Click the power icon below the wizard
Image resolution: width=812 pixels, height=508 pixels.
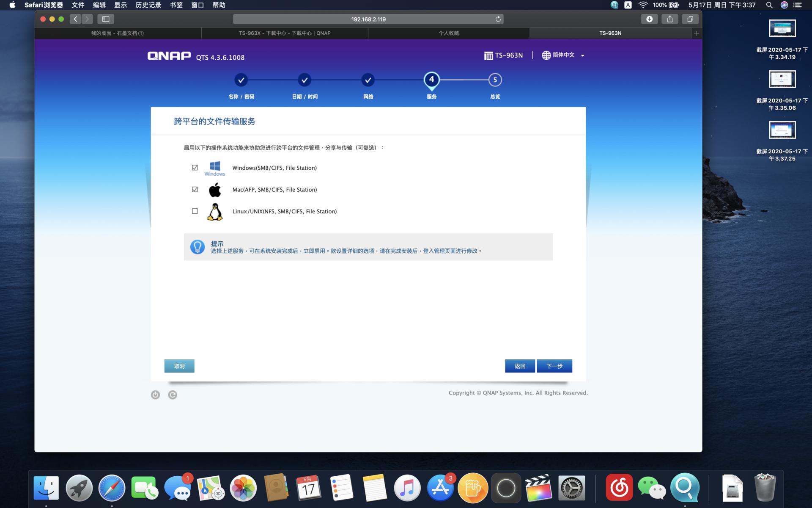[x=155, y=395]
